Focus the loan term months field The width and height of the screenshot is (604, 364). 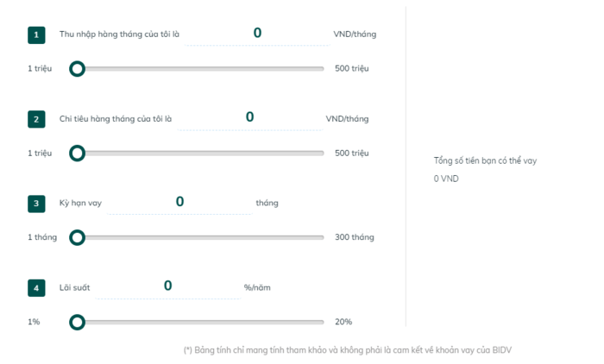point(179,202)
